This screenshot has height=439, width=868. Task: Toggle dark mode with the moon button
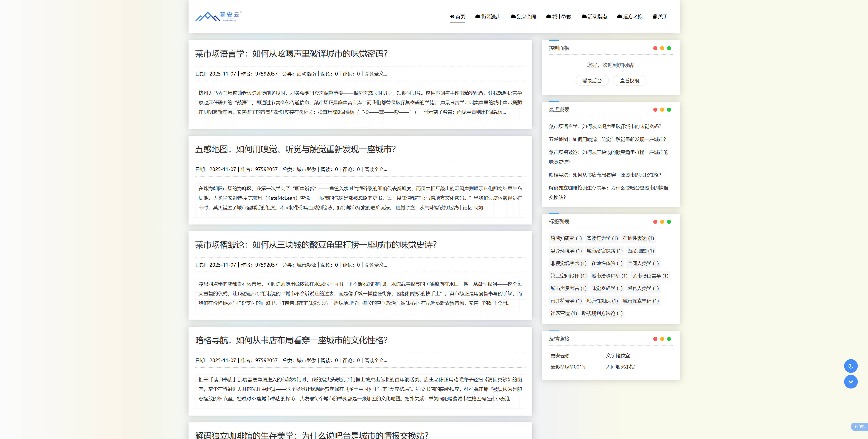coord(850,366)
